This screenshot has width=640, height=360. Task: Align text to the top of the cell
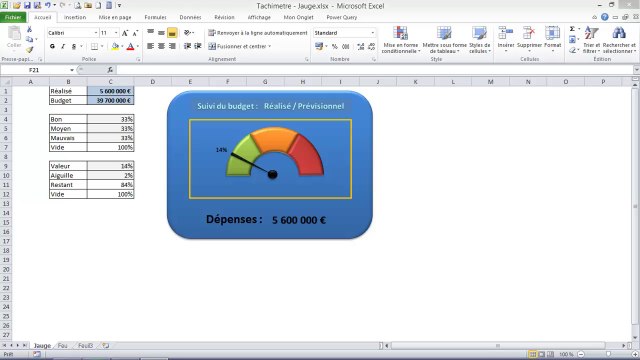(x=151, y=33)
